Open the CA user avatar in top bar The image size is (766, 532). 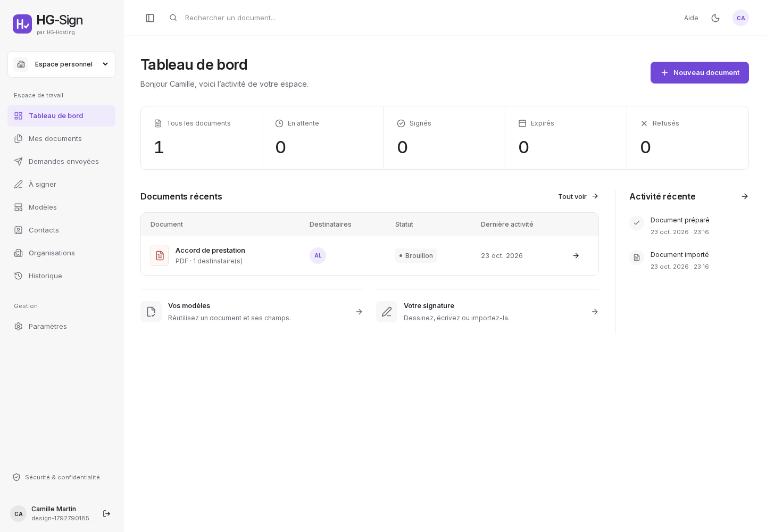740,18
